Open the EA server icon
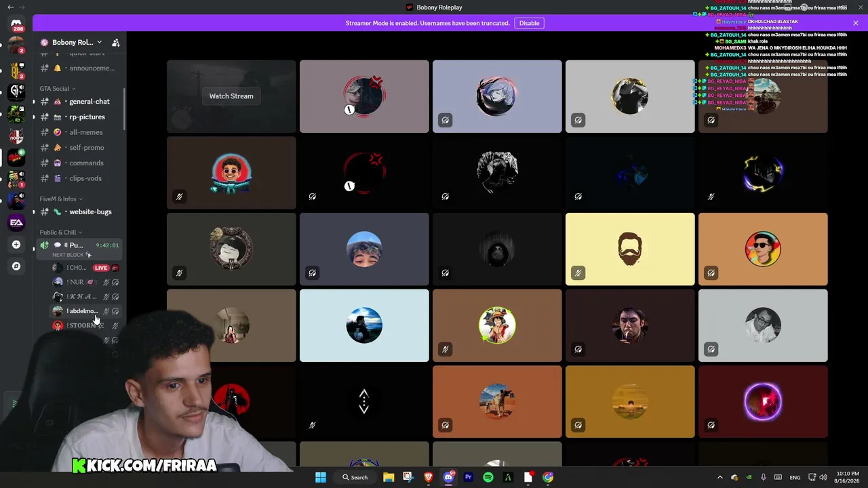Viewport: 868px width, 488px height. (x=16, y=222)
